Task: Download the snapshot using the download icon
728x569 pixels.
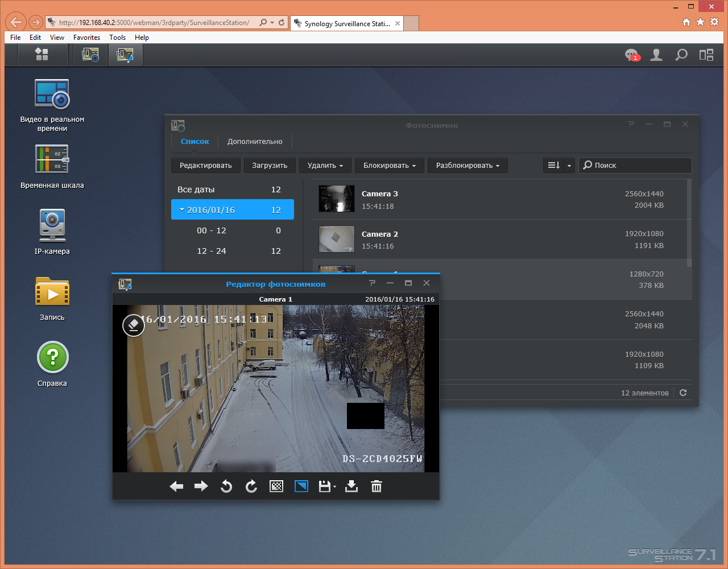Action: coord(351,486)
